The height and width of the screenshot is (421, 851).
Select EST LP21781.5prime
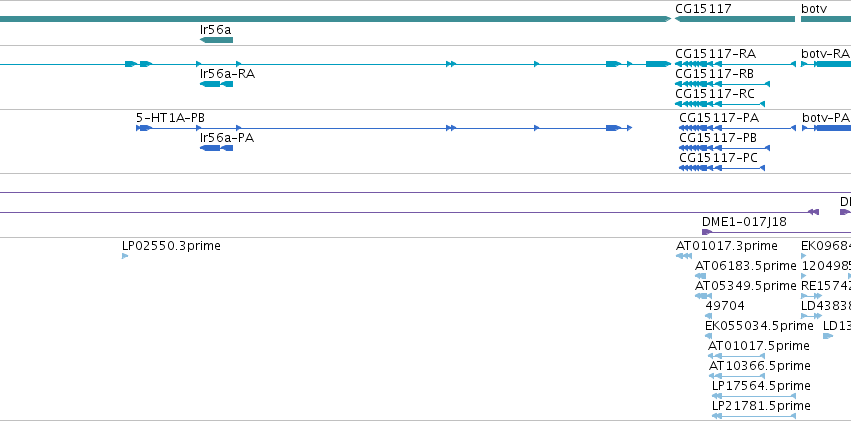click(754, 416)
